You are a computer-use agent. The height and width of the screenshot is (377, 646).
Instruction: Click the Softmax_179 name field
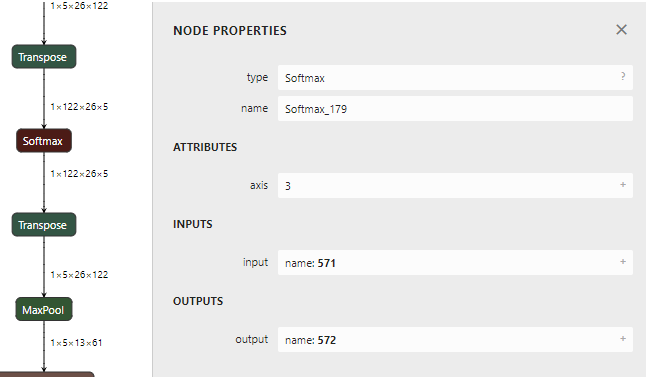455,109
